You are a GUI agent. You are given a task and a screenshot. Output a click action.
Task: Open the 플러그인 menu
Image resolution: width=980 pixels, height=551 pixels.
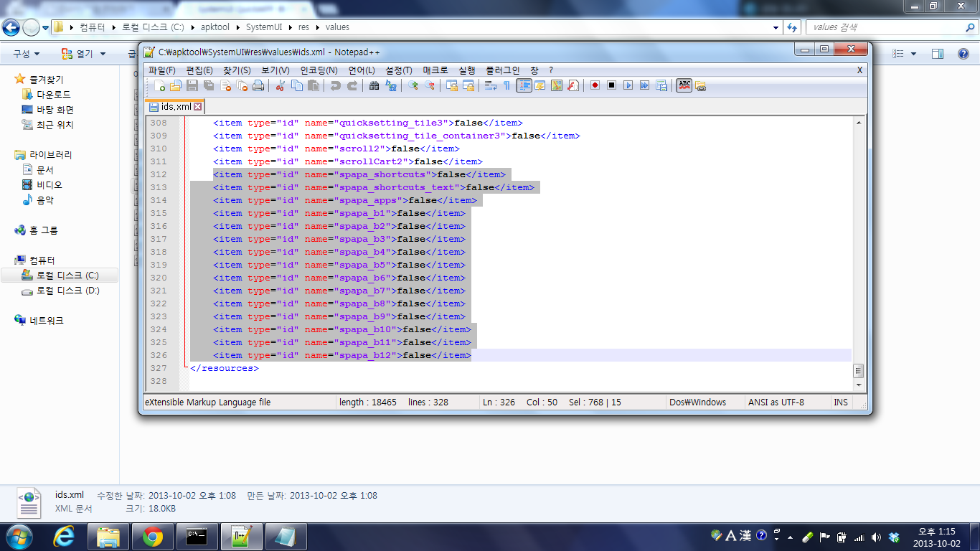click(x=502, y=70)
